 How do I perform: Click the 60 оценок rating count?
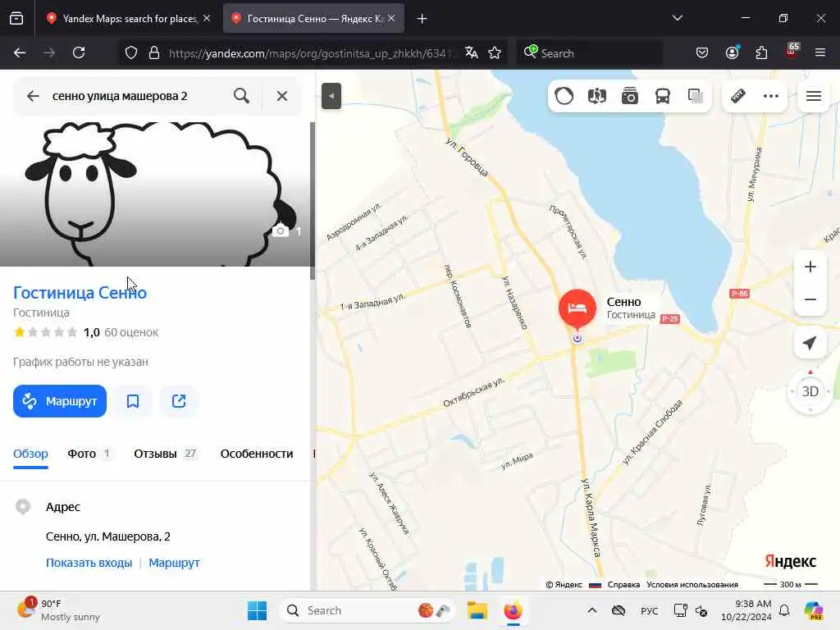[x=131, y=332]
